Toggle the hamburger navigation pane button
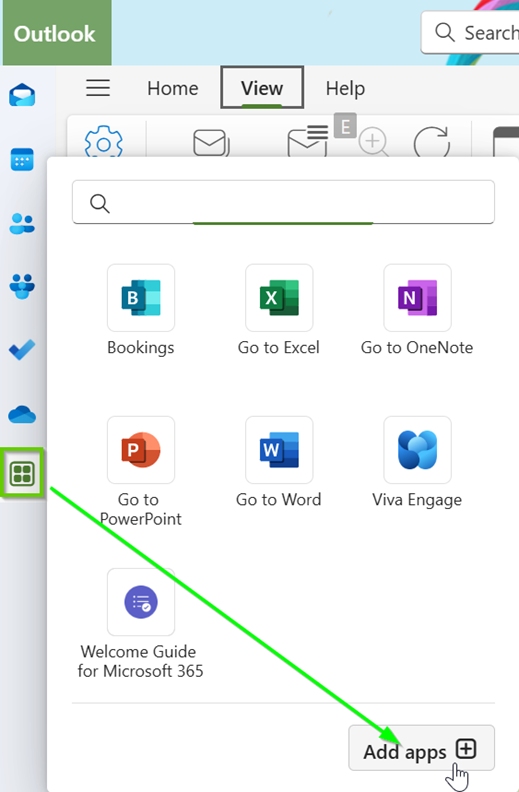This screenshot has width=519, height=792. coord(98,88)
